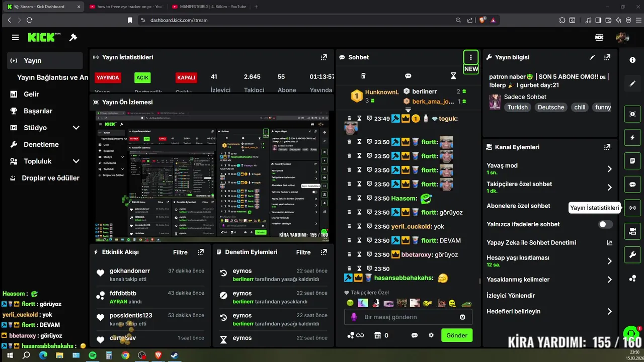Click the green Gönder button

coord(457,335)
